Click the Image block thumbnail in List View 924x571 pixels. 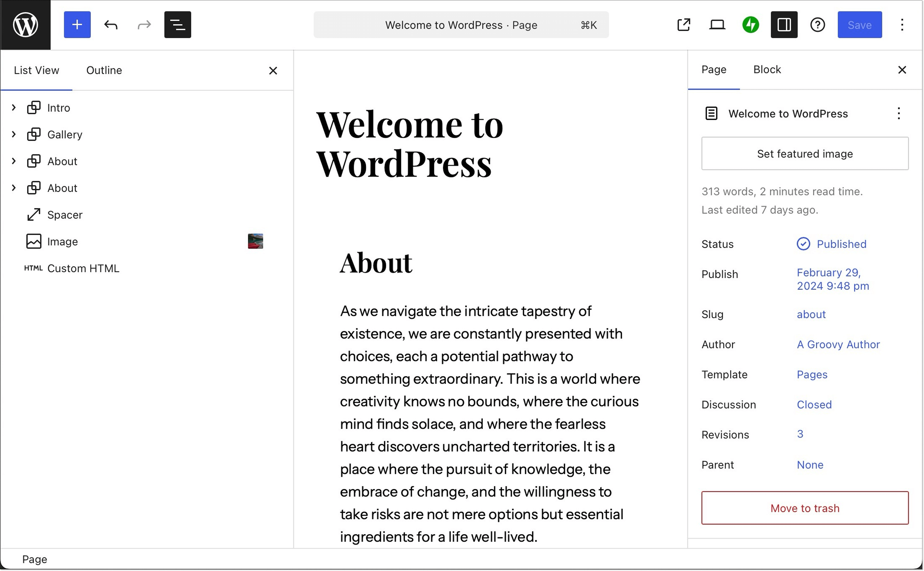pyautogui.click(x=255, y=241)
